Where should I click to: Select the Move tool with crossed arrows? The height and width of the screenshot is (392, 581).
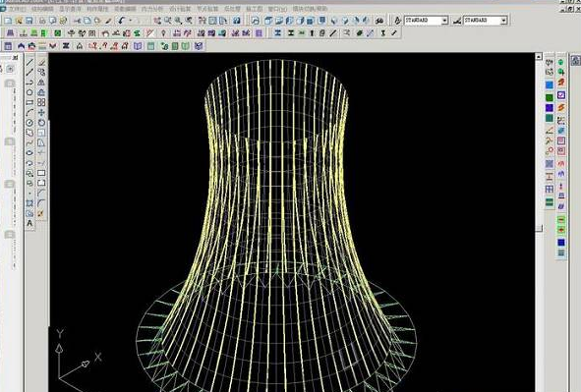(41, 113)
